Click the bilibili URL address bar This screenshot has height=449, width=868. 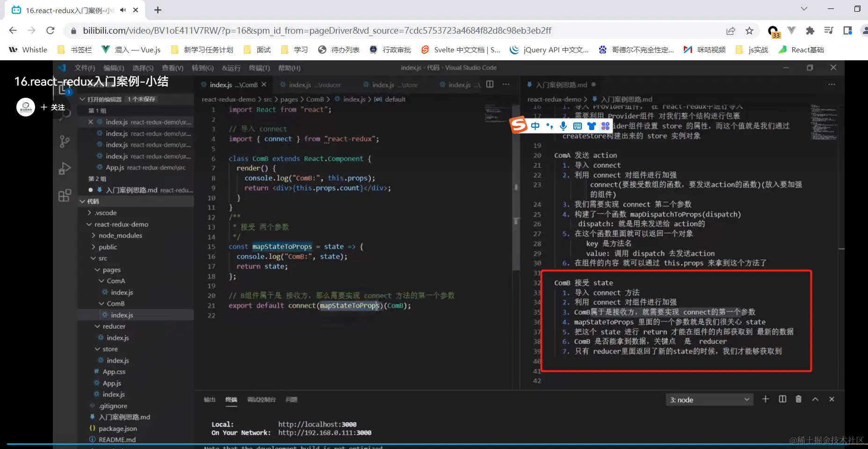pyautogui.click(x=317, y=30)
